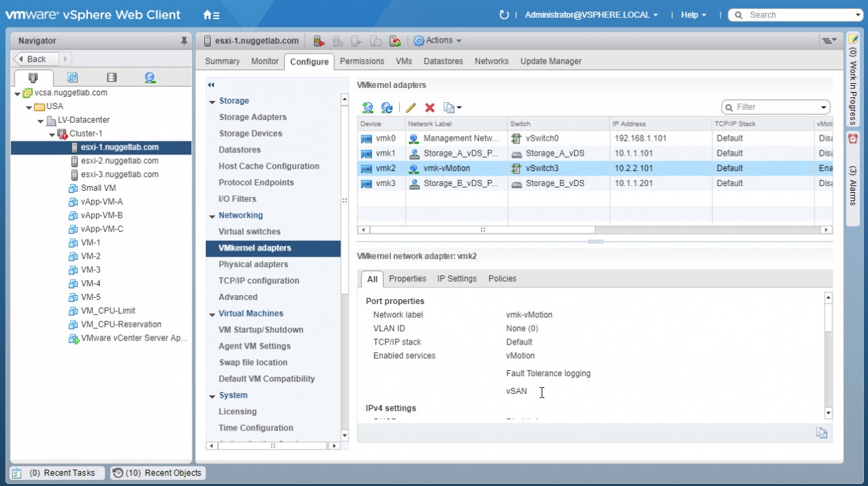868x486 pixels.
Task: Switch to the Monitor tab
Action: [265, 61]
